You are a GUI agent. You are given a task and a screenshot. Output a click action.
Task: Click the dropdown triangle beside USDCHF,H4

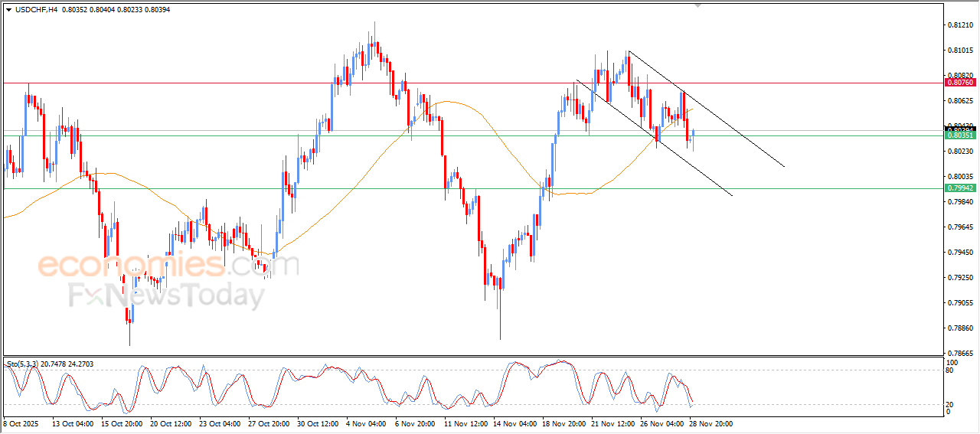(x=9, y=9)
